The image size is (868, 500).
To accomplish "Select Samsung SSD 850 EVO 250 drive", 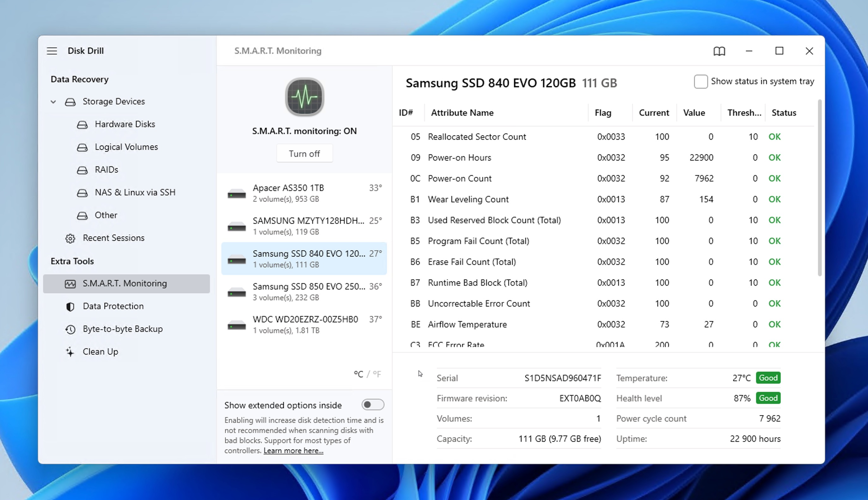I will 304,291.
